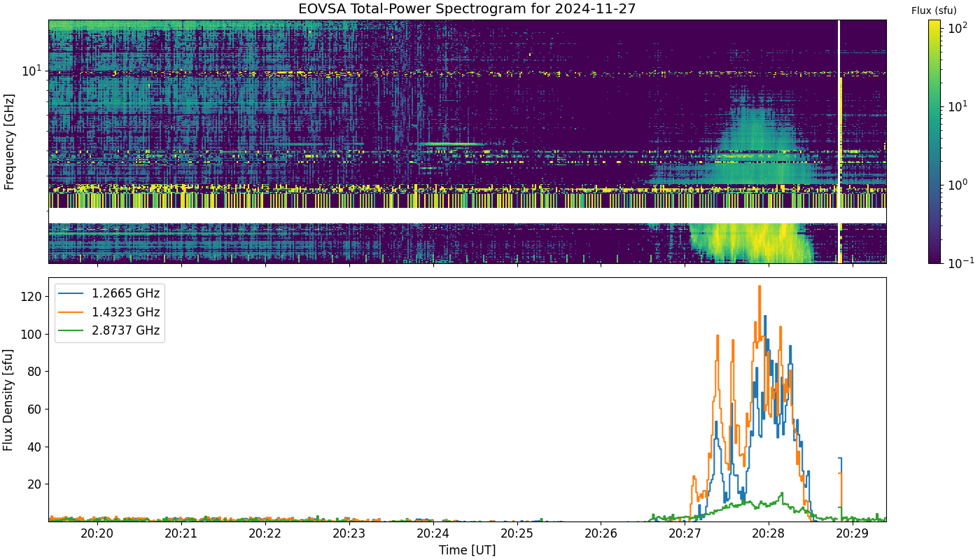Screen dimensions: 980x560
Task: Click the 40 flux density tick label
Action: pyautogui.click(x=35, y=447)
